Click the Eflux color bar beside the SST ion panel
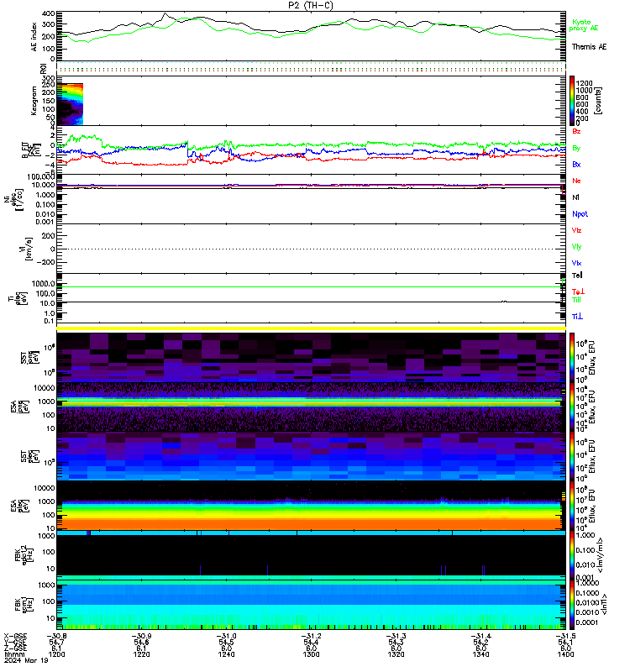The width and height of the screenshot is (630, 672). (572, 358)
